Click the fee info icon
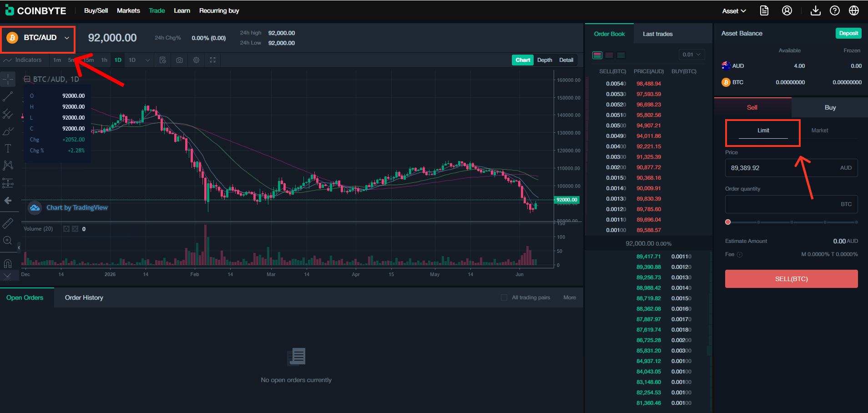 click(740, 255)
